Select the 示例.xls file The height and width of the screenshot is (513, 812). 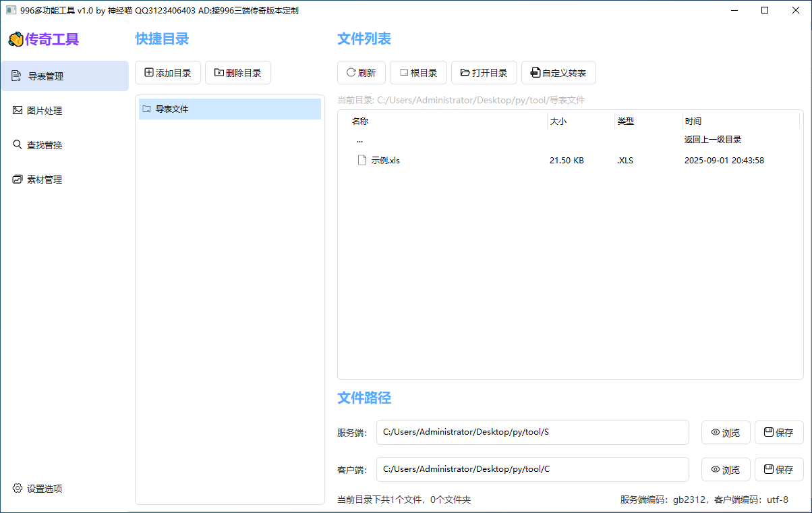tap(570, 161)
